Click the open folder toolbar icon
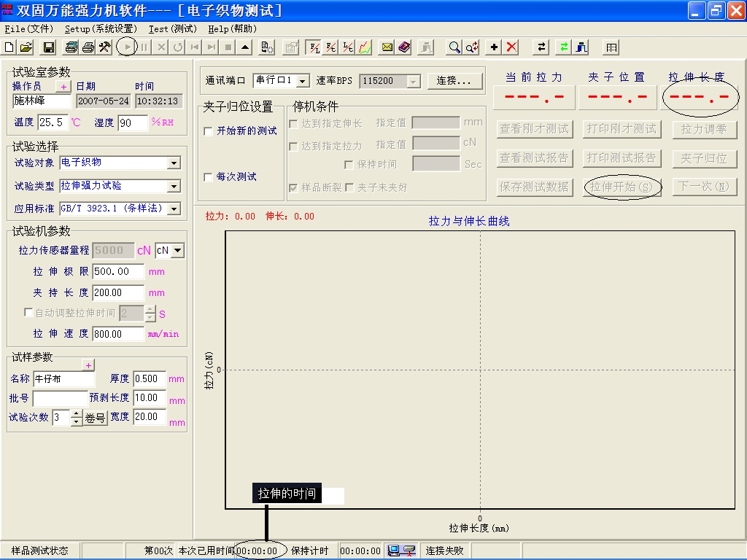The width and height of the screenshot is (747, 560). pos(26,47)
